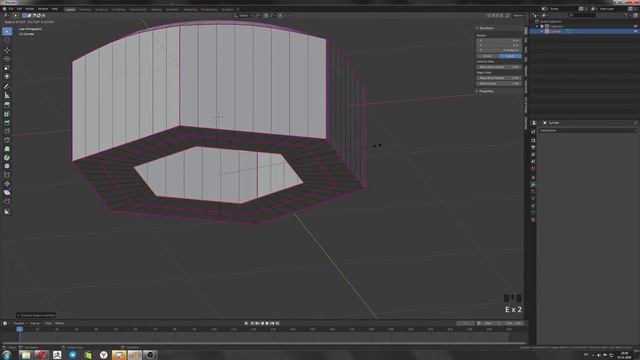Open the Keying popover in the timeline
This screenshot has width=640, height=360.
click(36, 323)
